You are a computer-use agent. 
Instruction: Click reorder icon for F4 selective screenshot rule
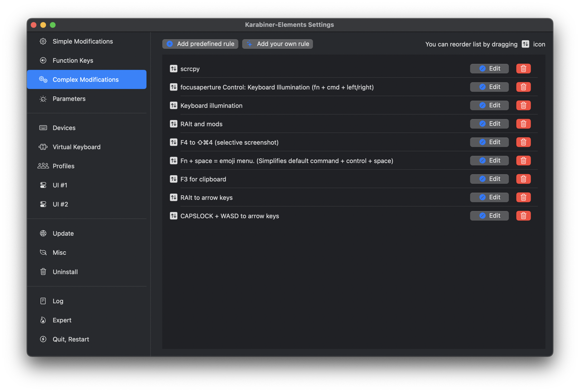pos(174,142)
